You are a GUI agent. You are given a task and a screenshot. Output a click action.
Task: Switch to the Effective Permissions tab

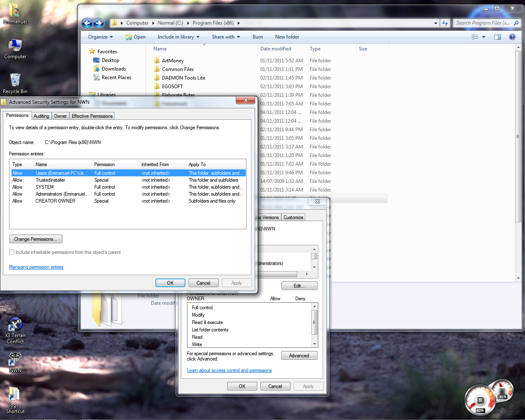[92, 116]
